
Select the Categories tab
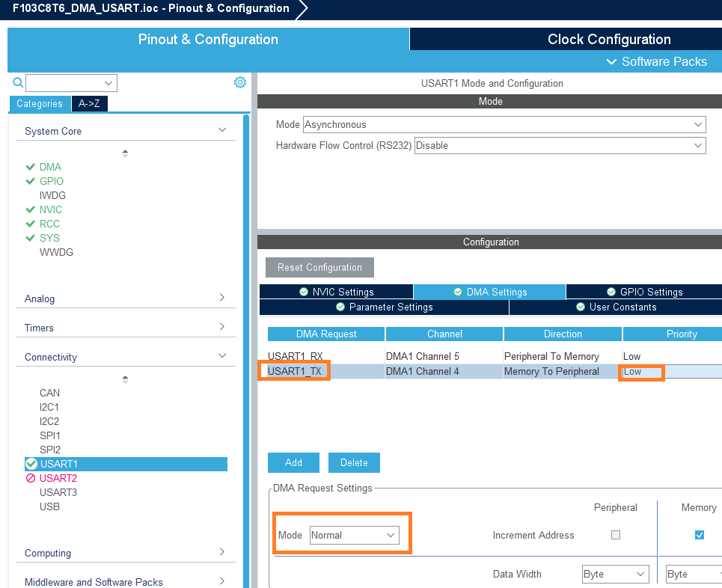[x=40, y=103]
